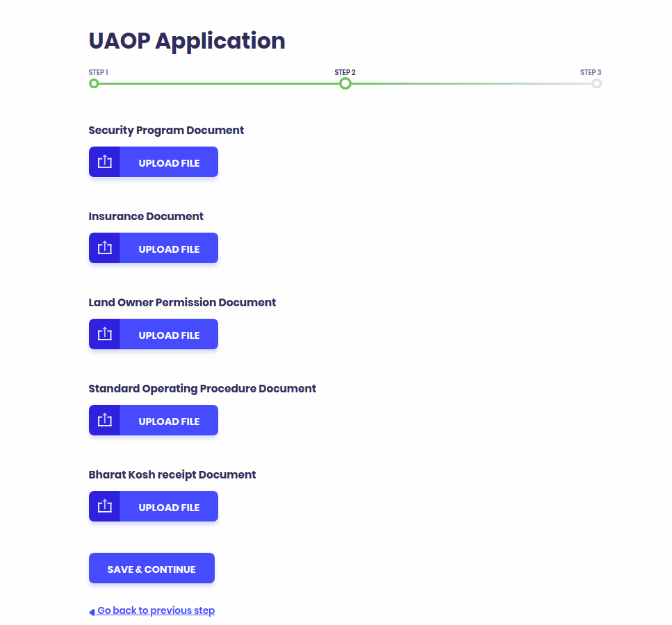Click the green progress track between Step 1 and Step 2

[220, 83]
